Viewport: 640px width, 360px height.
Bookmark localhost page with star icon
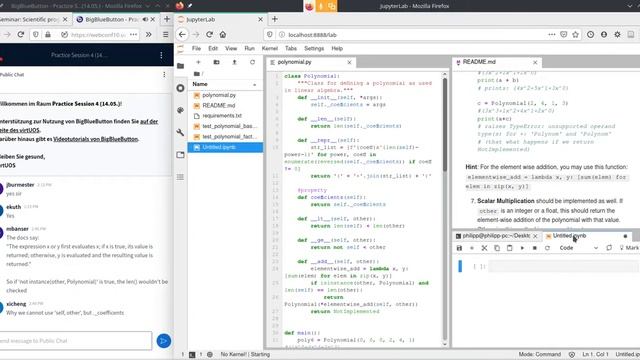(576, 35)
